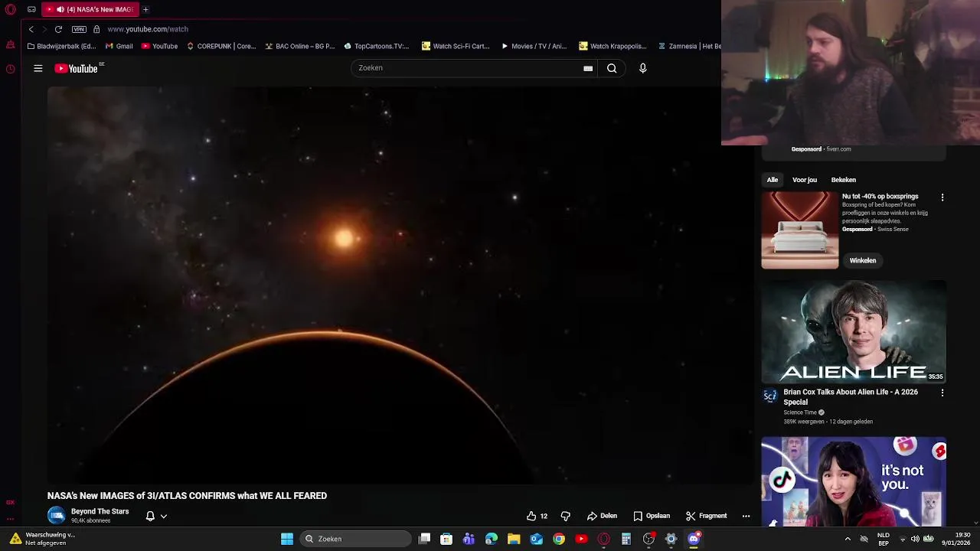Viewport: 980px width, 551px height.
Task: Open Brian Cox Talks About Alien Life title
Action: (851, 396)
